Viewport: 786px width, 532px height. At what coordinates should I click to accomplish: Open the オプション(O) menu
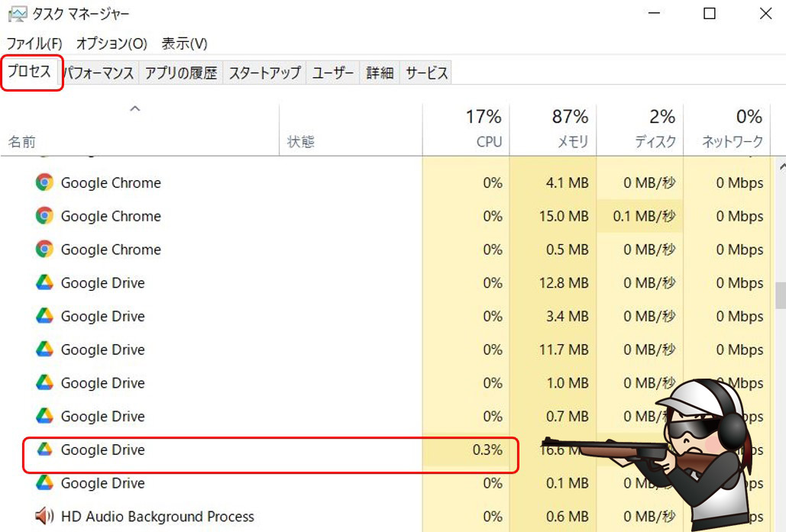click(112, 44)
